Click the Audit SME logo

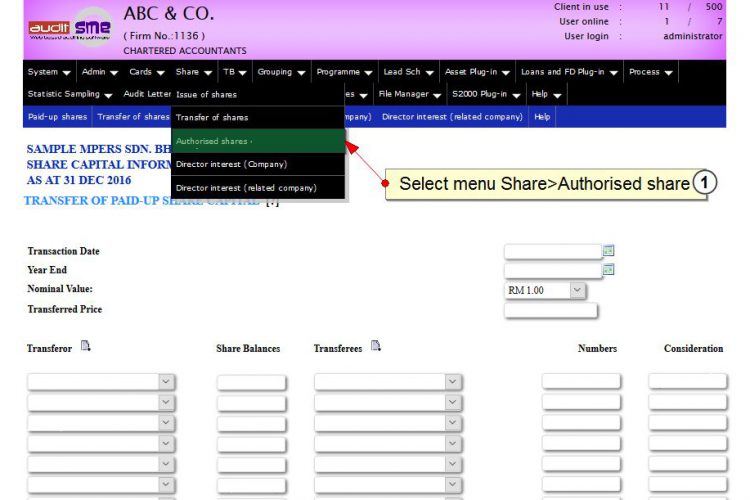click(x=70, y=28)
